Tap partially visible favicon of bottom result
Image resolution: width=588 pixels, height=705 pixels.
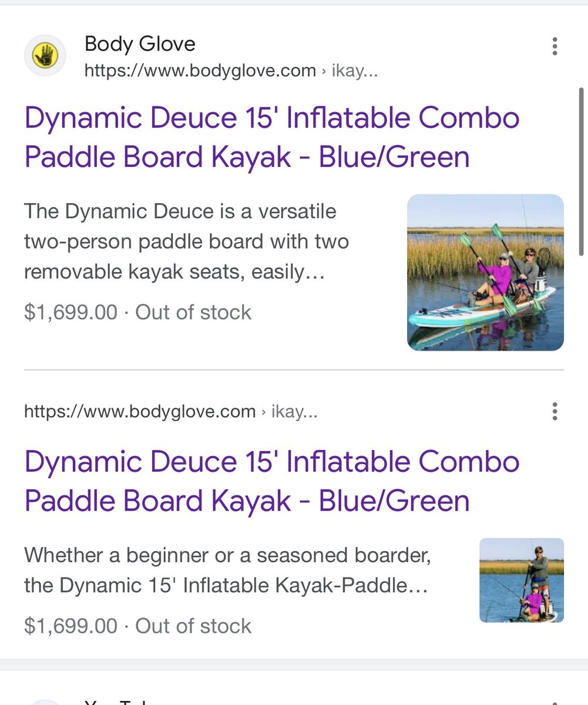pos(45,702)
